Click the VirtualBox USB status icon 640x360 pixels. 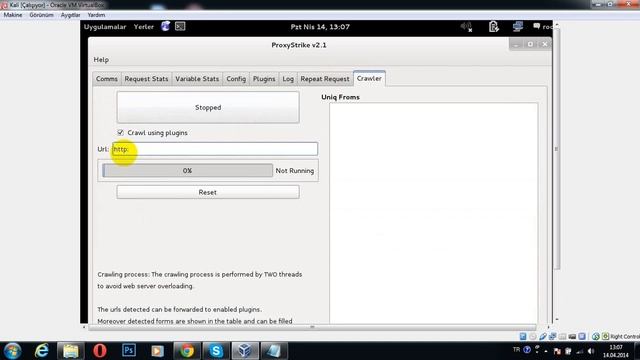(542, 336)
